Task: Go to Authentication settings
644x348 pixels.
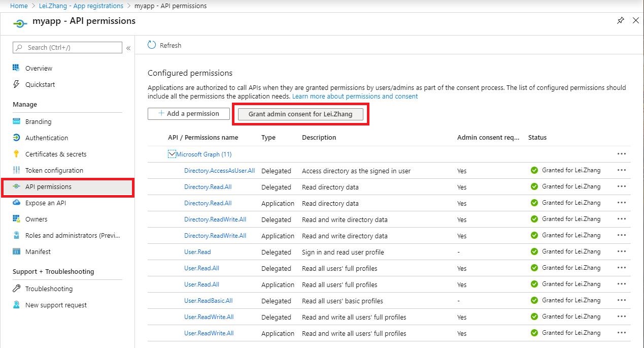Action: [47, 138]
